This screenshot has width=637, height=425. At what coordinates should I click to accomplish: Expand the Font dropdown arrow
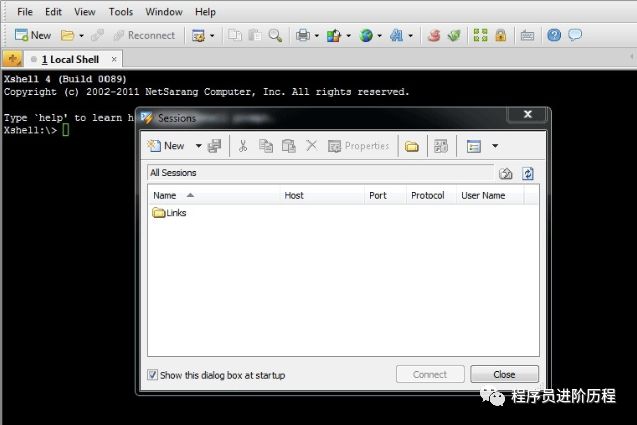[411, 36]
